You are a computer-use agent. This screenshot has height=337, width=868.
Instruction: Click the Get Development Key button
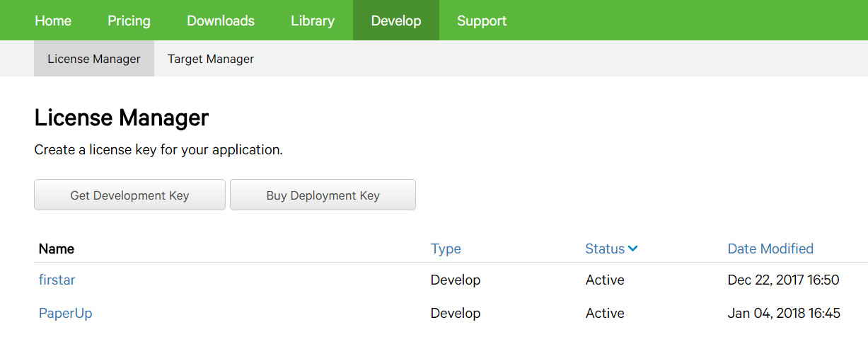129,195
